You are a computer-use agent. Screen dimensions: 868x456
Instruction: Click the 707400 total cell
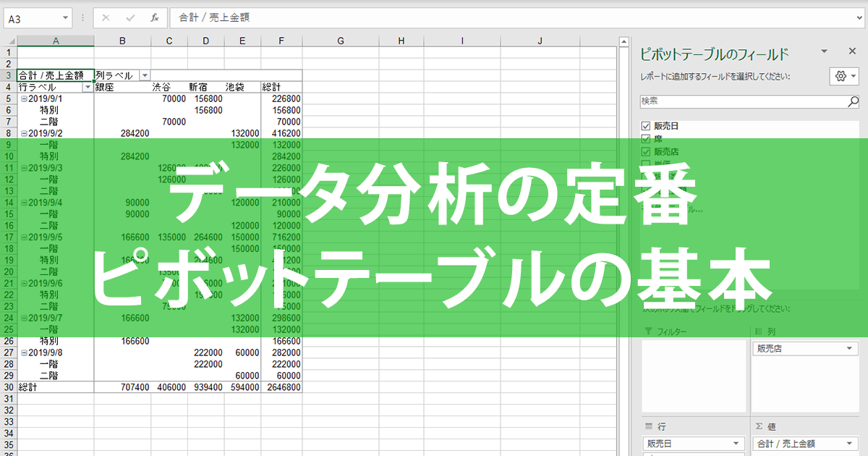pos(122,387)
